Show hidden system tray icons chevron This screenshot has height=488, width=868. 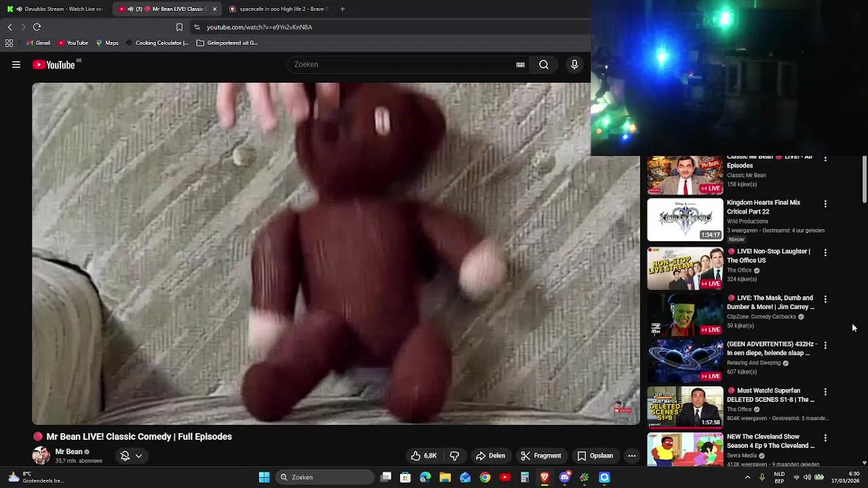(x=747, y=477)
